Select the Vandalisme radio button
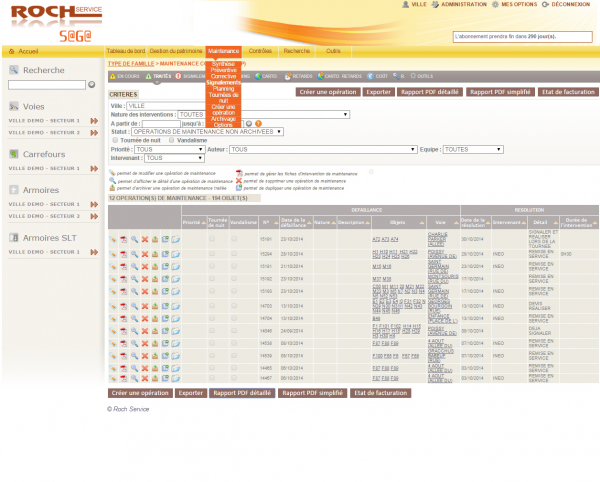Viewport: 600px width, 482px height. point(170,140)
